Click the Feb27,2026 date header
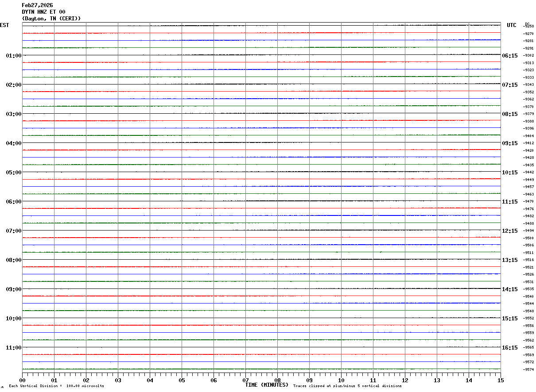 37,5
